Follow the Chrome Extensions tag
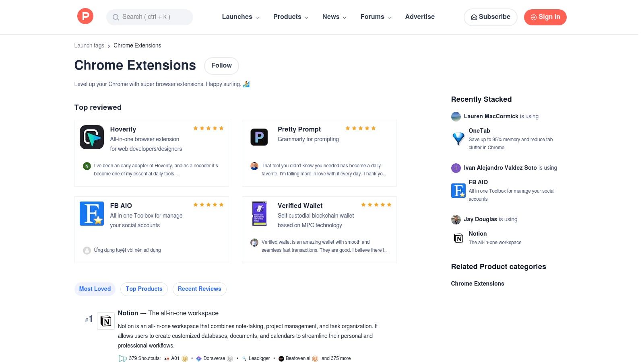 pos(221,66)
